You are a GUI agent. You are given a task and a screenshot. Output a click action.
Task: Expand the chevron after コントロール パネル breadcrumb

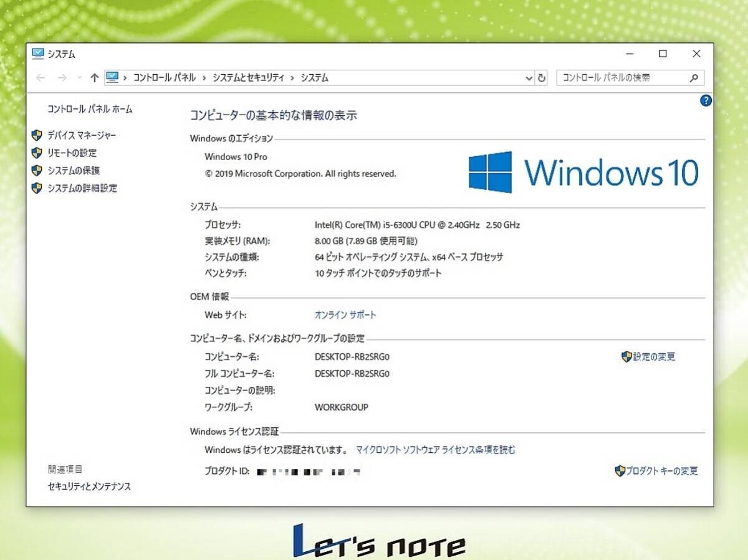[x=204, y=78]
